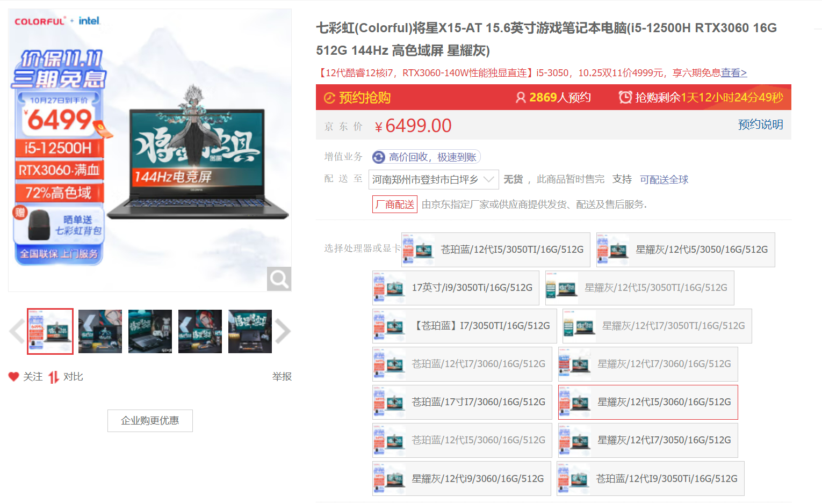The height and width of the screenshot is (504, 822).
Task: Click the 企业购更优惠 button
Action: tap(150, 421)
